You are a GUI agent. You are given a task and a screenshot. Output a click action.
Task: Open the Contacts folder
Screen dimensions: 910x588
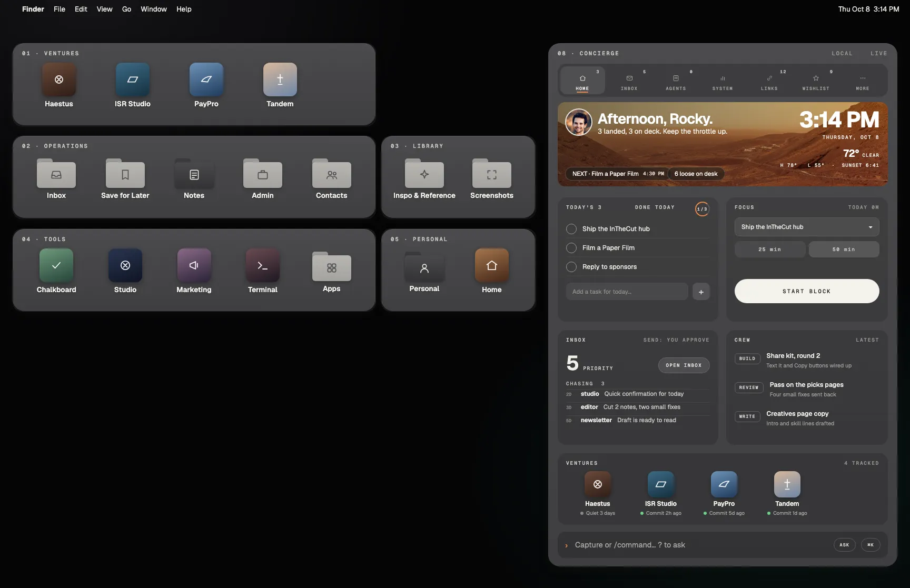click(332, 174)
